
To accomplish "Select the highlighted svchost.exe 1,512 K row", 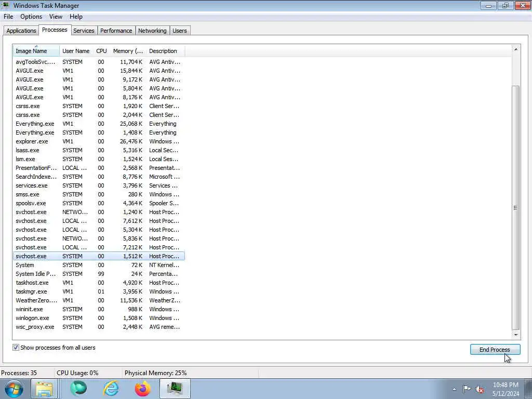I will 99,256.
